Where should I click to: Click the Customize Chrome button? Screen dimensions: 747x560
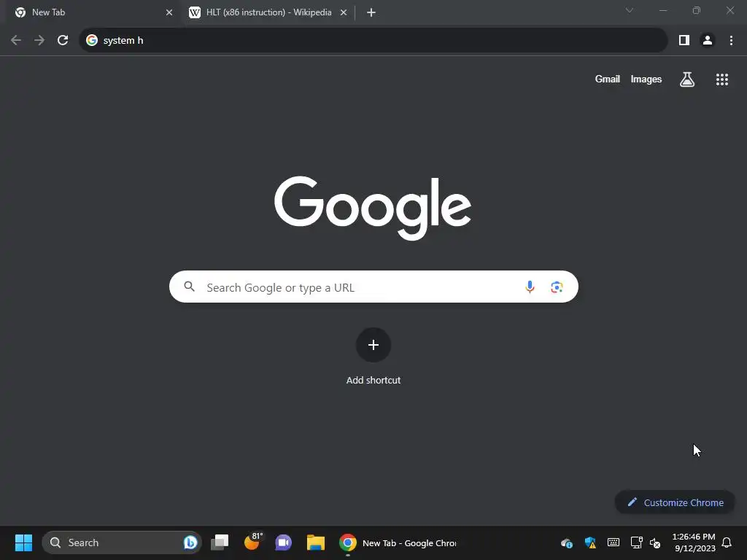point(675,502)
